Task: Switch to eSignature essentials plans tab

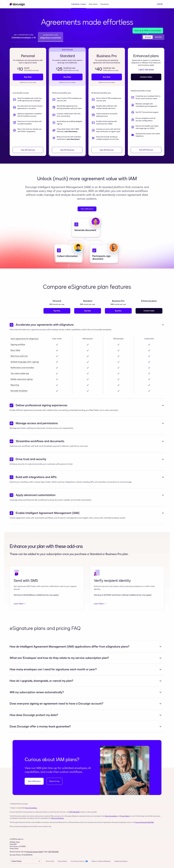Action: (50, 36)
